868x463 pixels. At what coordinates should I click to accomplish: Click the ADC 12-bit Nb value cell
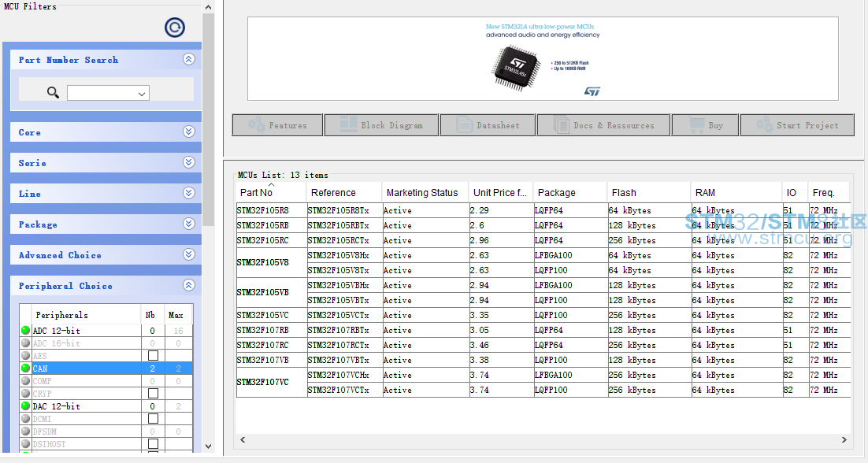tap(152, 331)
